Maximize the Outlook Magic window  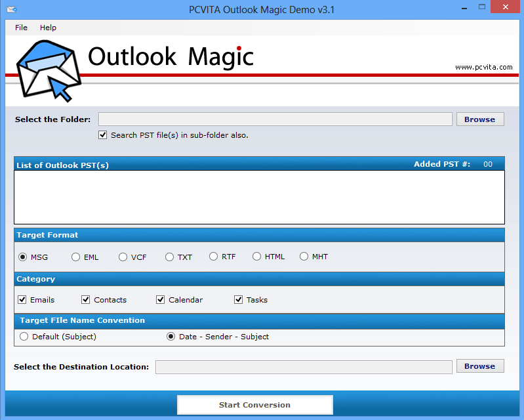pyautogui.click(x=481, y=7)
